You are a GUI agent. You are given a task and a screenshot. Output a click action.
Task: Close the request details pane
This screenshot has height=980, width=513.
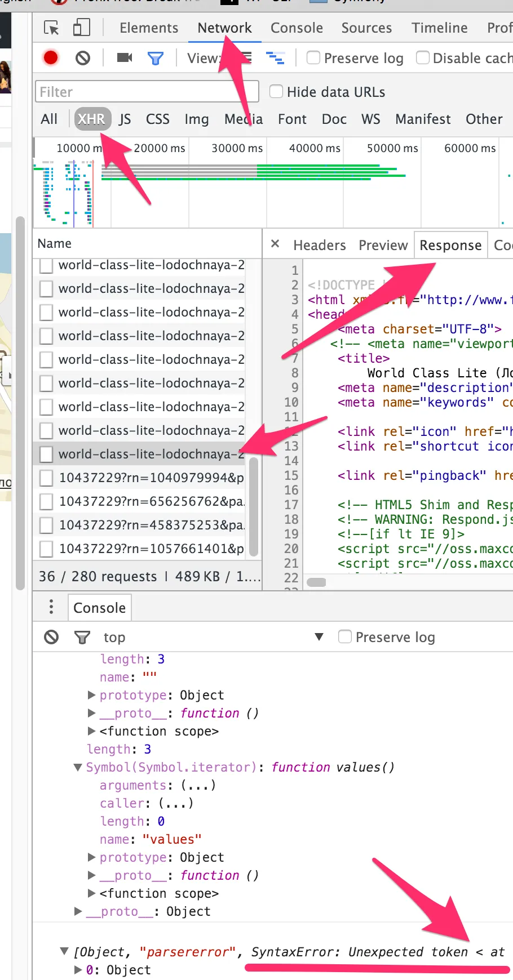coord(275,244)
